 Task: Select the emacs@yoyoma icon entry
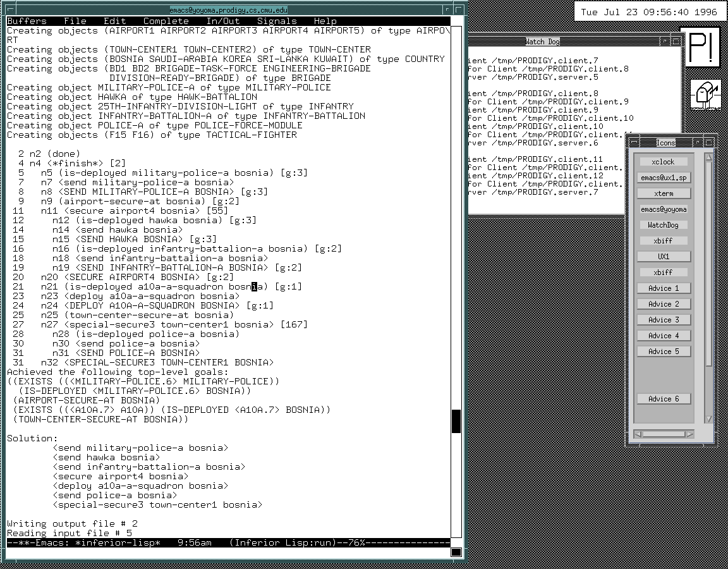[x=663, y=209]
